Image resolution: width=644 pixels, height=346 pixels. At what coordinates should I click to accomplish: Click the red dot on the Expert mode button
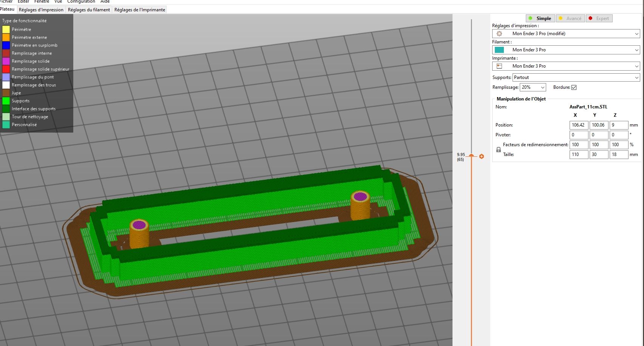point(590,18)
